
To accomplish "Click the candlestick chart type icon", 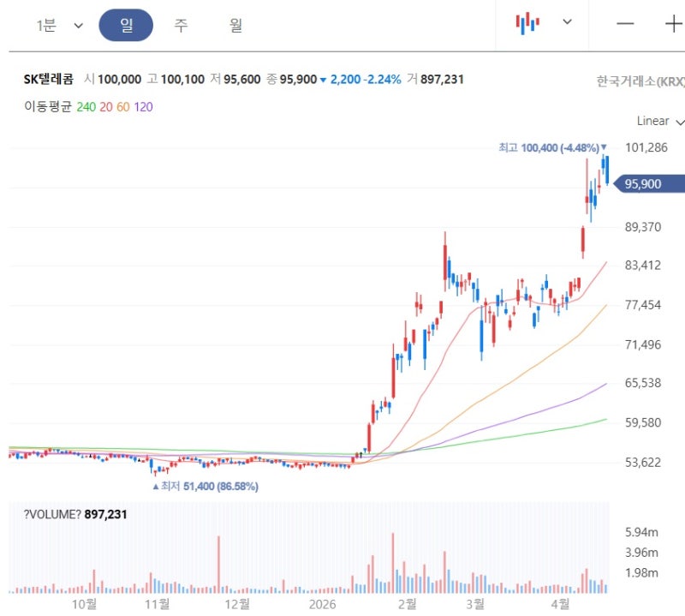I will pyautogui.click(x=527, y=23).
